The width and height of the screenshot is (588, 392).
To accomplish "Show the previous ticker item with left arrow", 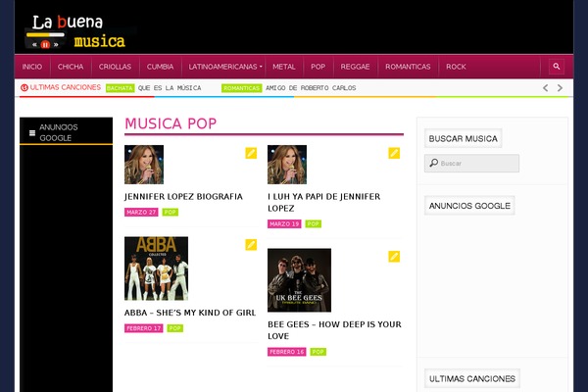I will click(546, 88).
